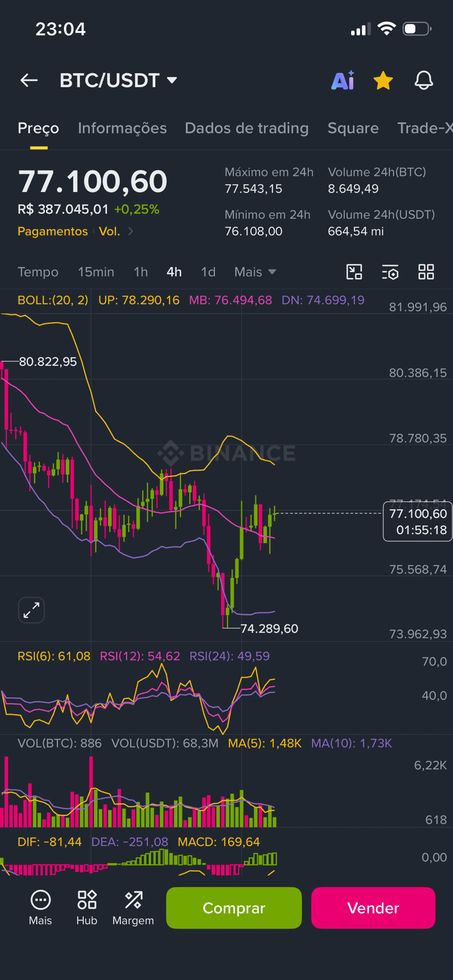The width and height of the screenshot is (453, 980).
Task: Tap the Volume 24h(BTC) value 8.649,49
Action: (x=353, y=189)
